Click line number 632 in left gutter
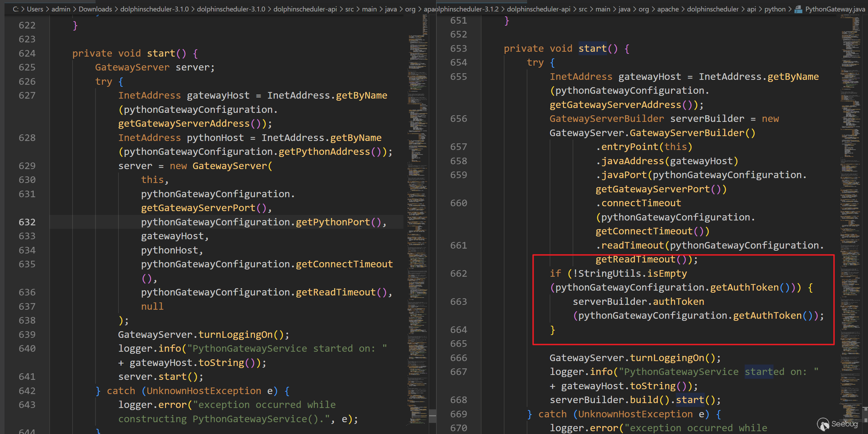 (x=27, y=222)
